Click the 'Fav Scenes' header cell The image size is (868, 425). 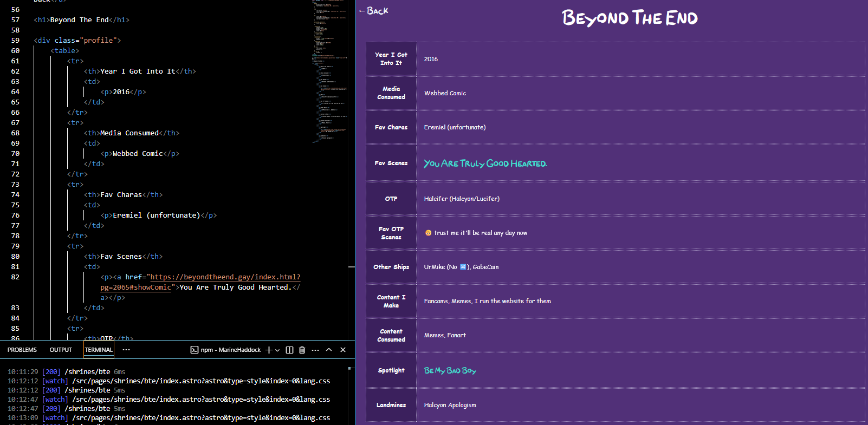point(391,163)
